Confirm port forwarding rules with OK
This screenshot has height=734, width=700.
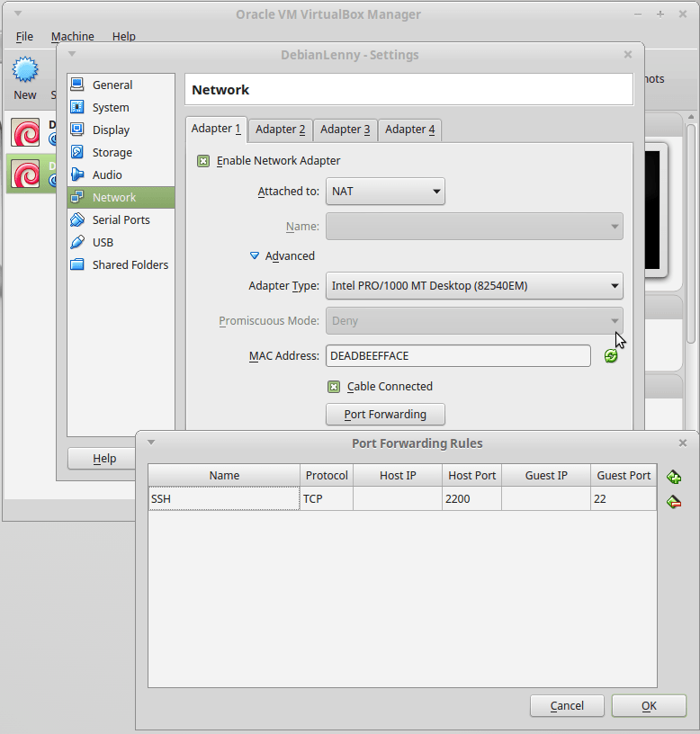[649, 705]
